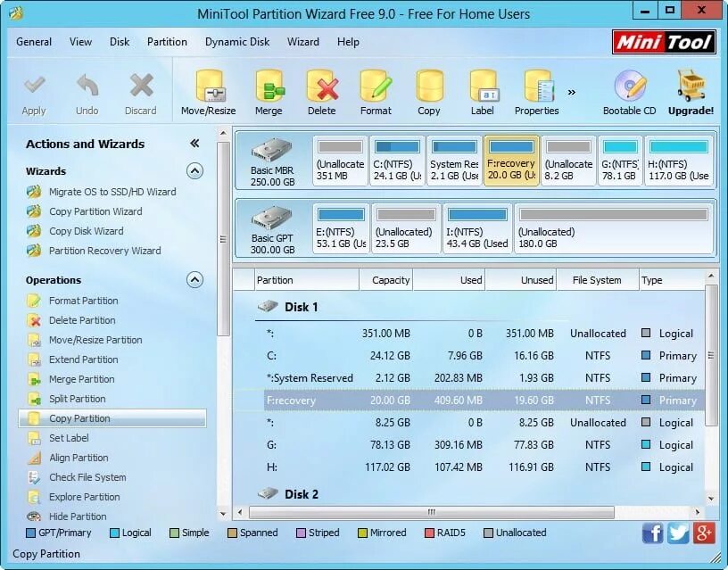Screen dimensions: 728x570
Task: Click the Merge toolbar icon
Action: (x=269, y=87)
